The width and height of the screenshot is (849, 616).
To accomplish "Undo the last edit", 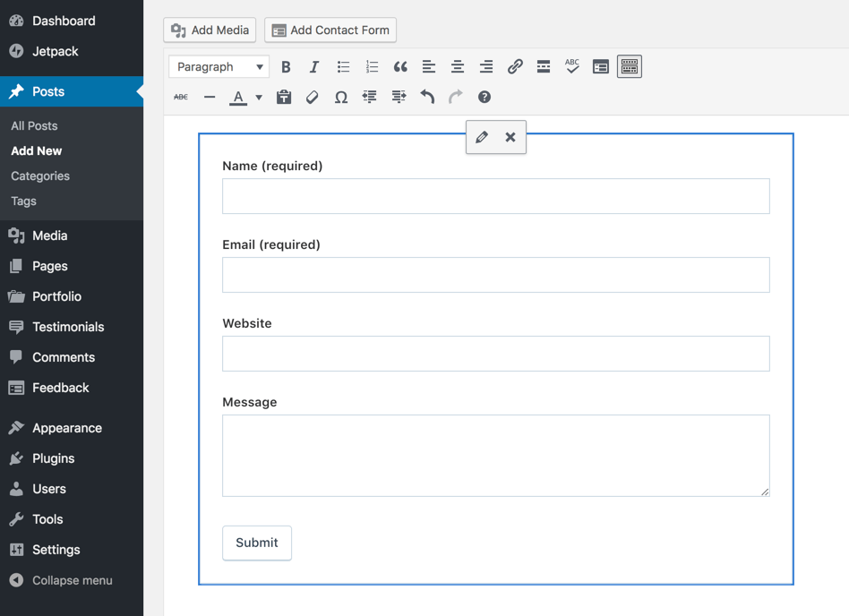I will point(427,97).
